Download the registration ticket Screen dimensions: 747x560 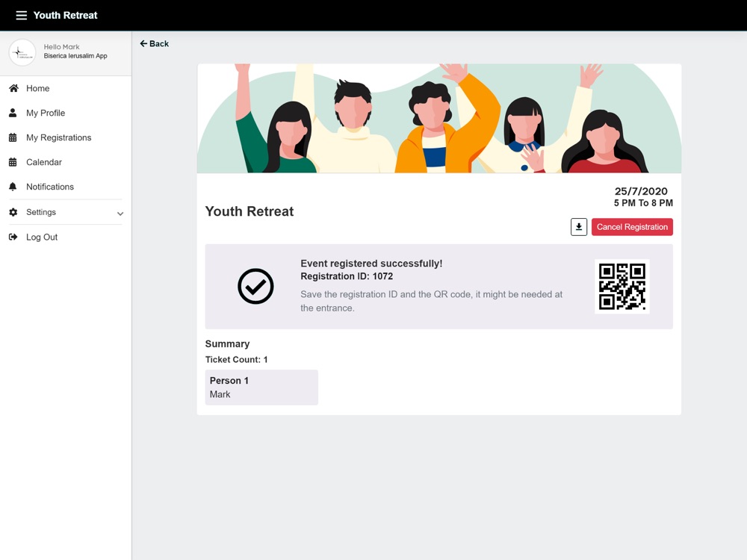point(579,227)
